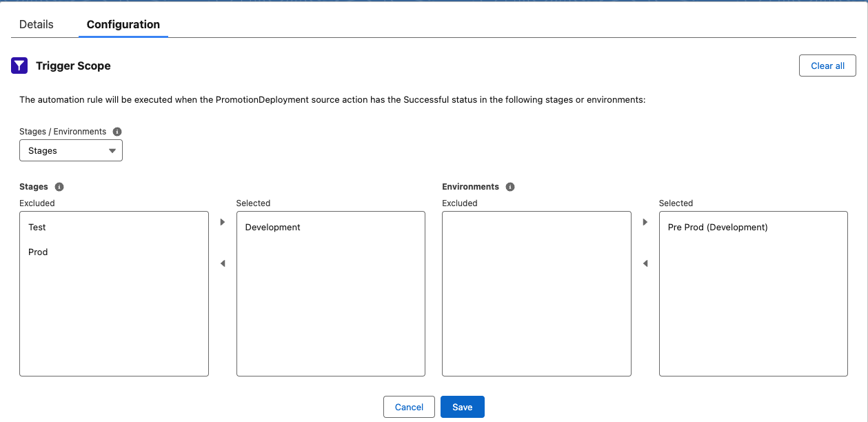Select the Configuration tab
The width and height of the screenshot is (868, 422).
123,24
